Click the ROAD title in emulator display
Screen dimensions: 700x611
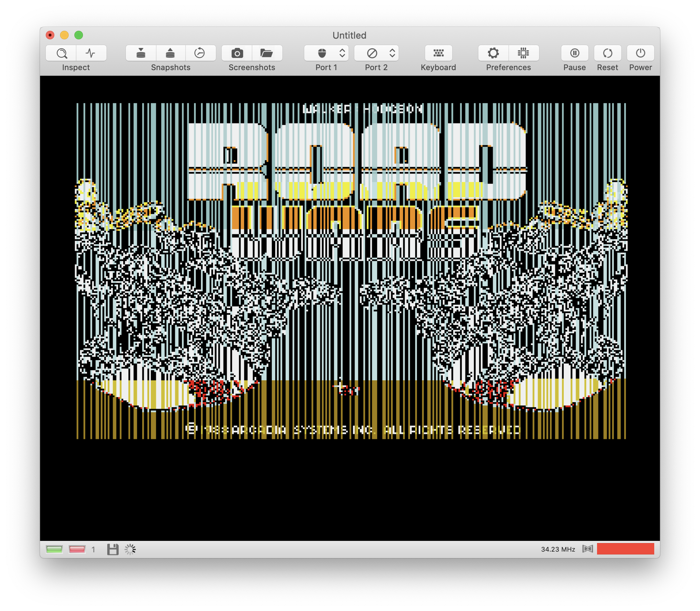coord(357,161)
